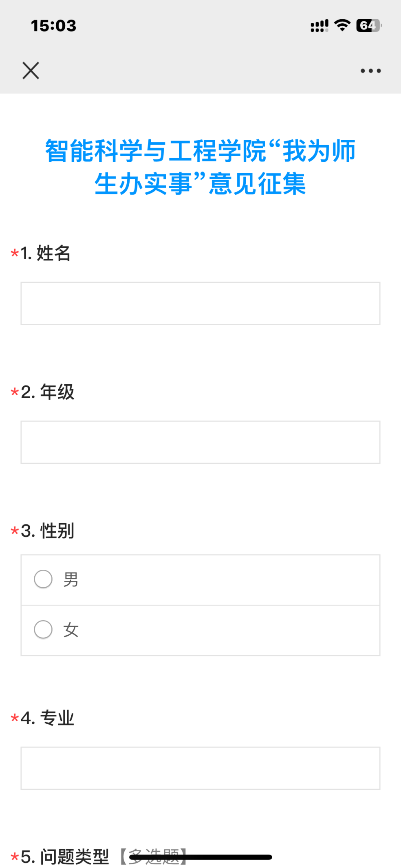This screenshot has height=868, width=401.
Task: Click the 女 option label text
Action: click(x=71, y=630)
